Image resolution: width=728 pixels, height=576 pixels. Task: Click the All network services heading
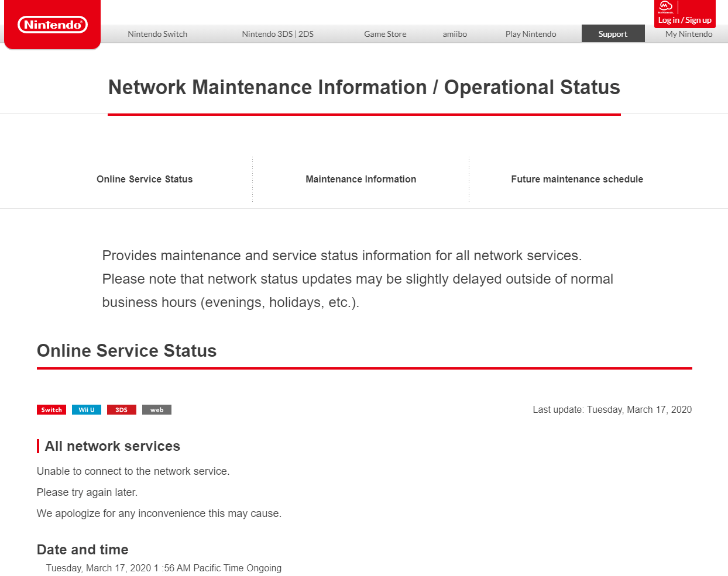click(x=112, y=446)
